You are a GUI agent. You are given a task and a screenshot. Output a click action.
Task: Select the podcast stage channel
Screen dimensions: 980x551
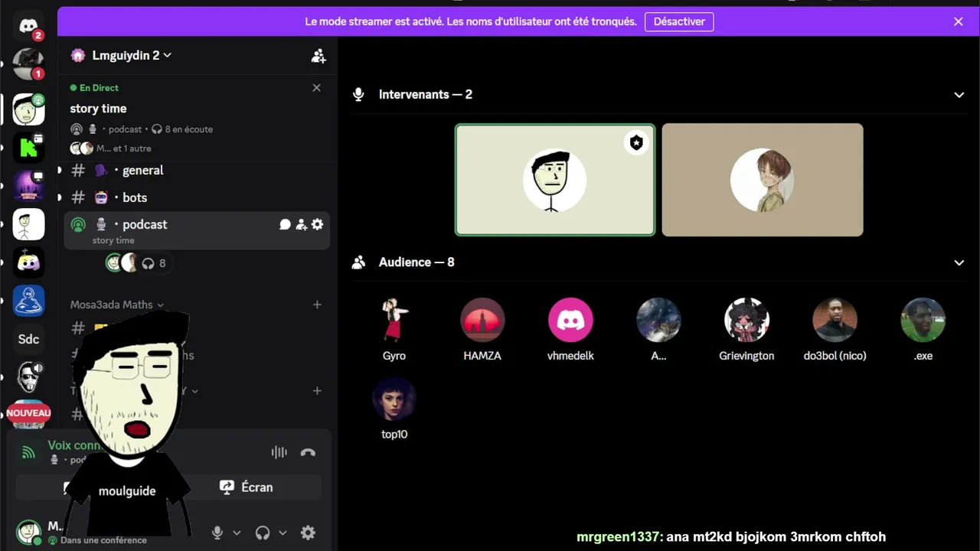point(197,230)
